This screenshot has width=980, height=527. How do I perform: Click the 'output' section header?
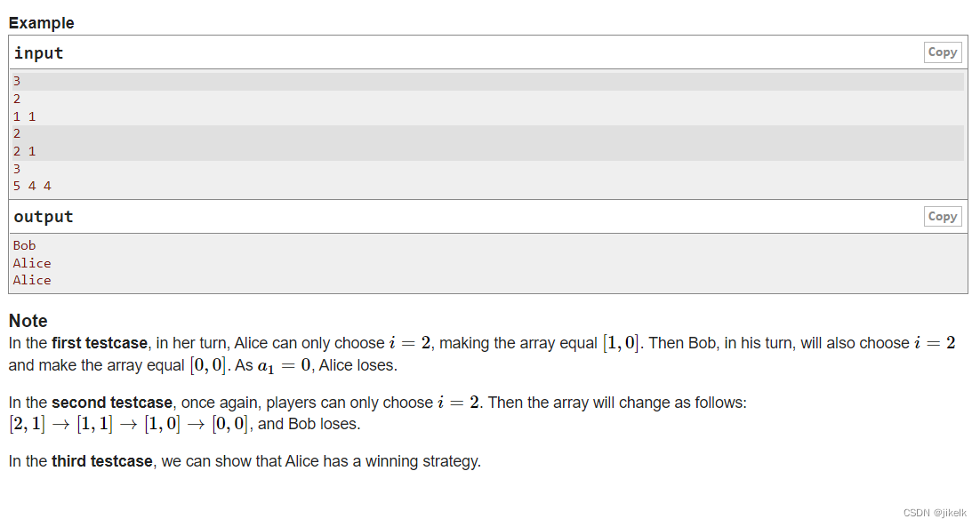point(43,217)
